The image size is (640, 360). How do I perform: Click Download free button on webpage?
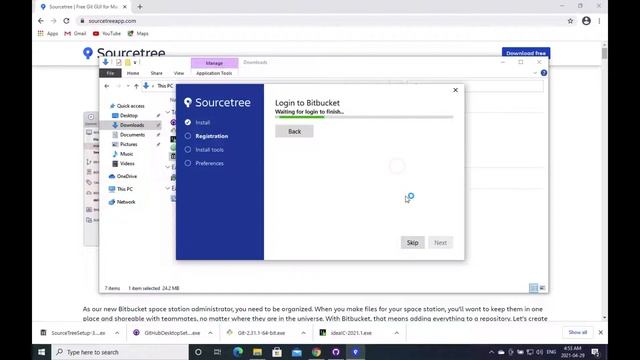526,53
